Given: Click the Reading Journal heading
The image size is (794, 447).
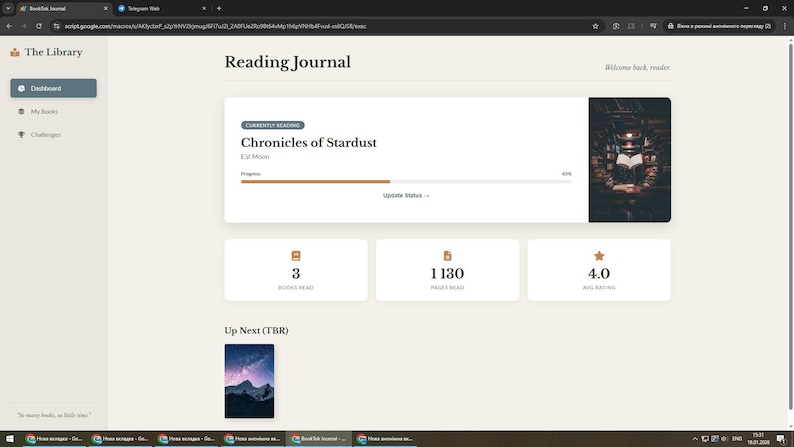Looking at the screenshot, I should point(288,62).
